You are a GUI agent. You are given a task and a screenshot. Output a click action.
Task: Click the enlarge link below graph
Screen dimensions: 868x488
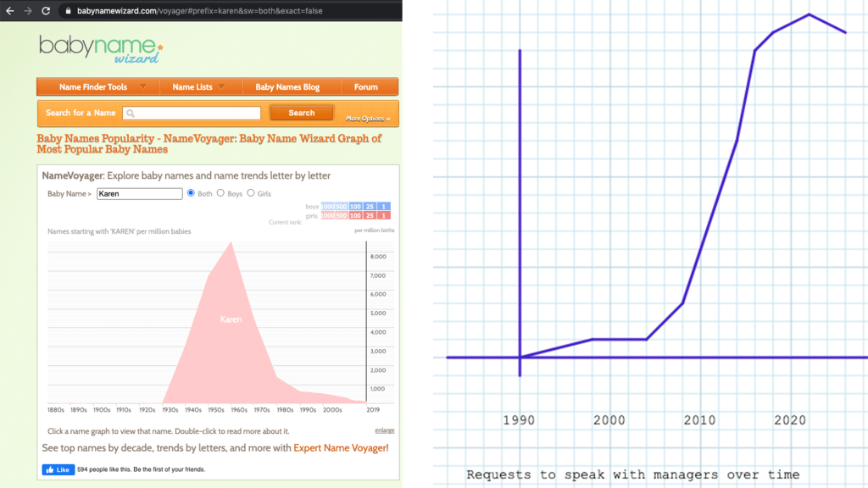[x=384, y=431]
